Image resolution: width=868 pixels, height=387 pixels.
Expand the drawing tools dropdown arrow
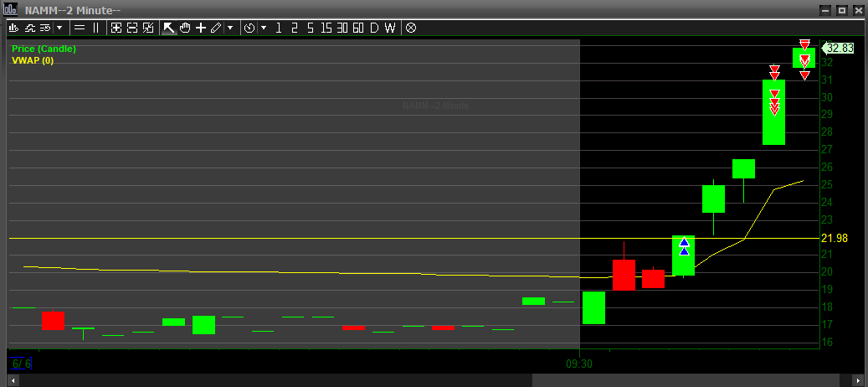click(x=230, y=28)
